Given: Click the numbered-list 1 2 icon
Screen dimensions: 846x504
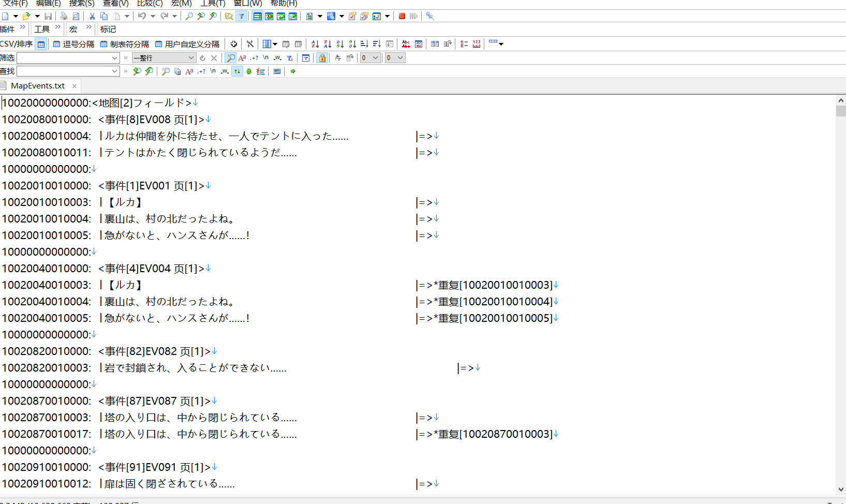Looking at the screenshot, I should click(464, 44).
